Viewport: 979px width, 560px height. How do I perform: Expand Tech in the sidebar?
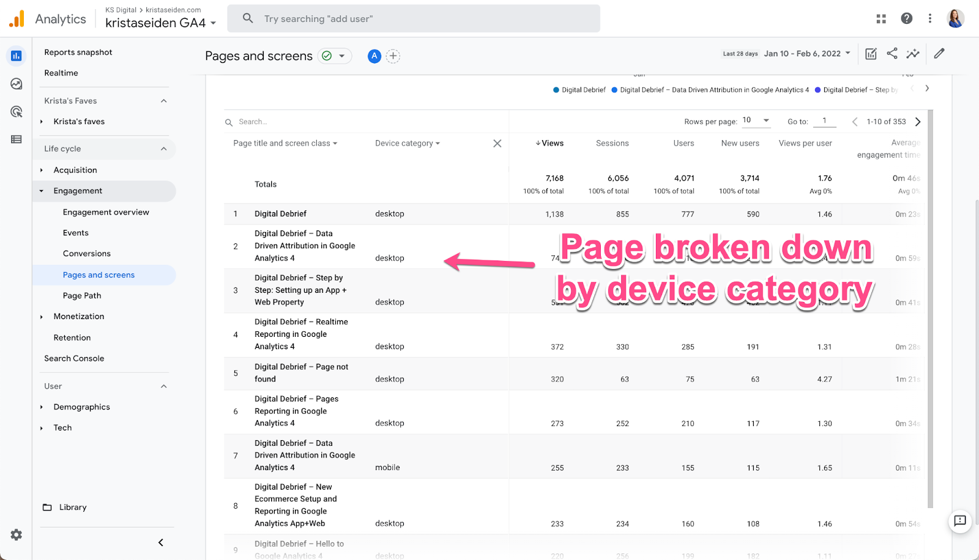click(x=42, y=428)
